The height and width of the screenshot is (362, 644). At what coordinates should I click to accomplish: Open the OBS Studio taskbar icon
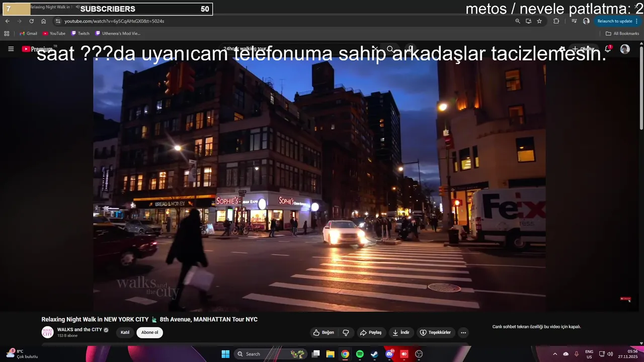coord(419,354)
